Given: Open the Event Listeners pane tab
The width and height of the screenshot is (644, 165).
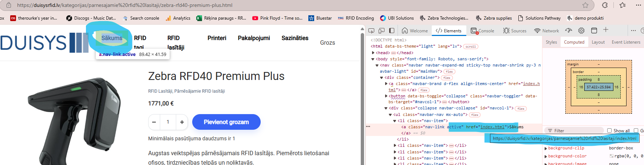Looking at the screenshot, I should click(x=626, y=42).
